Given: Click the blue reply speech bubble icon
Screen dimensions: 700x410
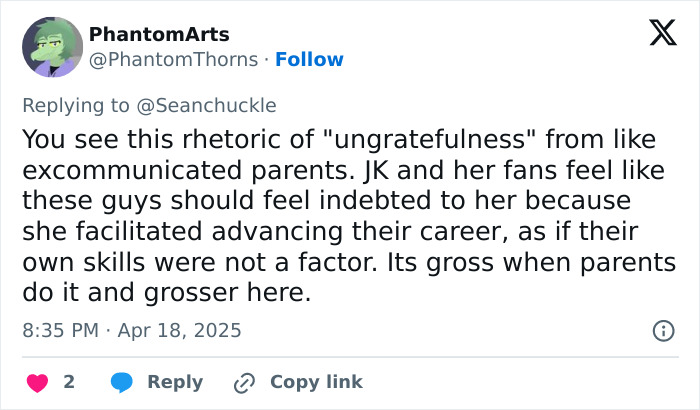Looking at the screenshot, I should [x=121, y=382].
